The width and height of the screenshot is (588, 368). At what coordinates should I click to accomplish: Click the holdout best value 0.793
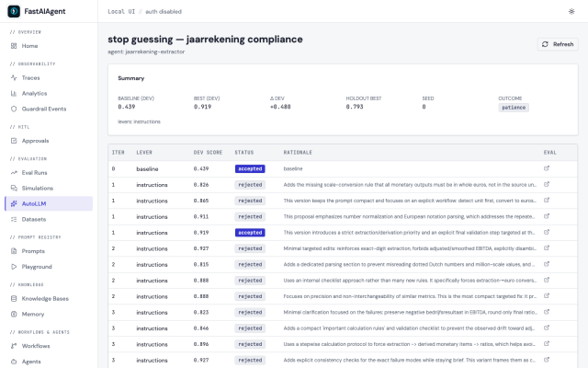355,107
